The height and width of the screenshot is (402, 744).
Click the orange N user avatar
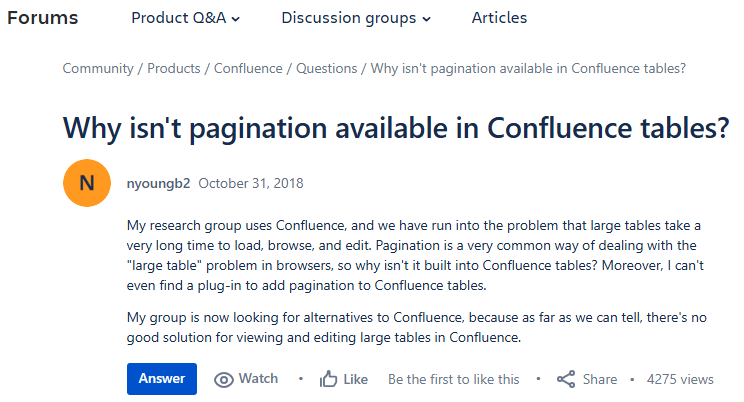click(87, 183)
